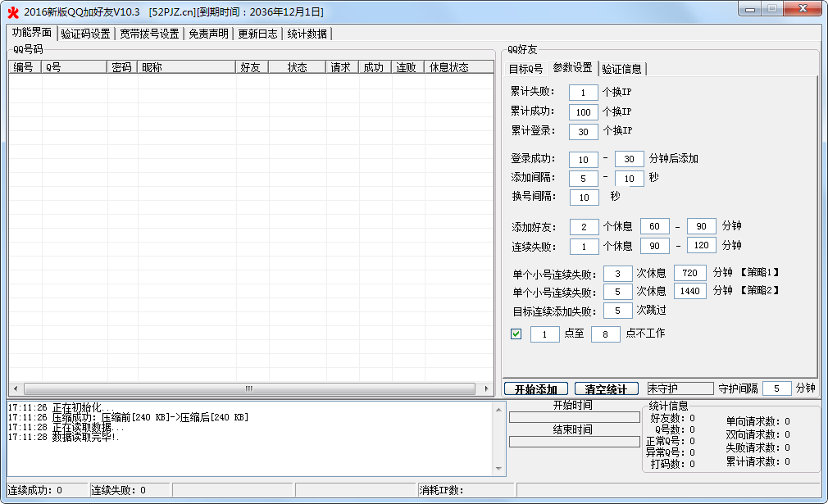Image resolution: width=828 pixels, height=504 pixels.
Task: Open the 免责声明 tab
Action: [208, 34]
